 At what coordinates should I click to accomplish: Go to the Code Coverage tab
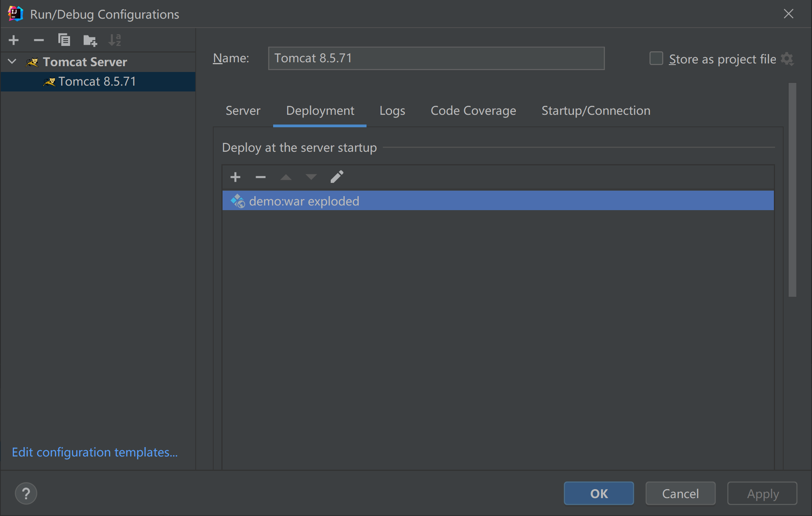[473, 111]
